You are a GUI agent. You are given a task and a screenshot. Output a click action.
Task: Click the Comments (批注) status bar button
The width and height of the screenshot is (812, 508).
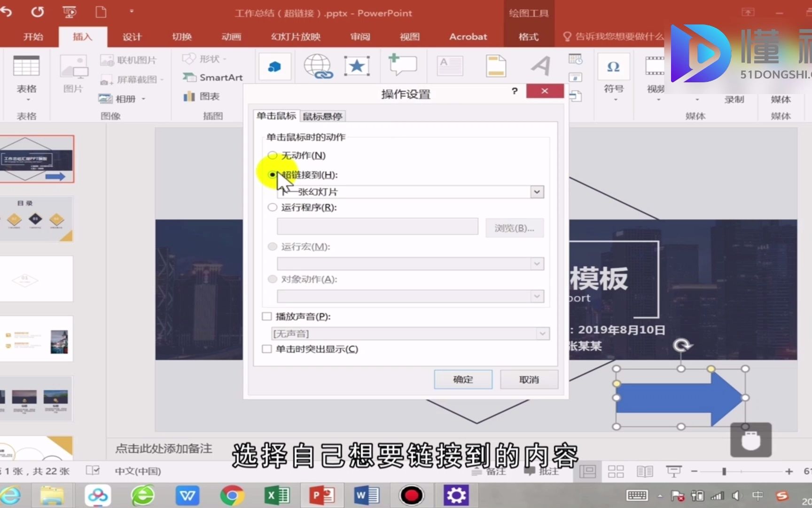542,471
